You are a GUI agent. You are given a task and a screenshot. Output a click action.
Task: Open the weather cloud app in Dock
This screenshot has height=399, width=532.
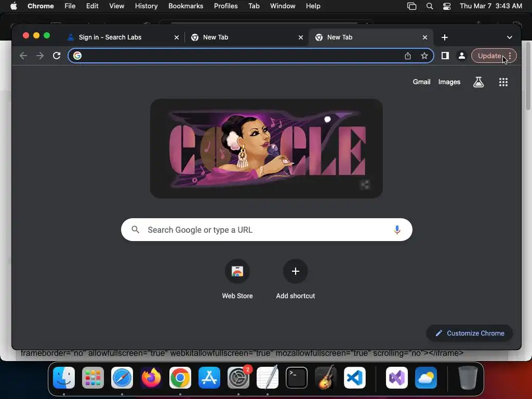click(x=426, y=378)
